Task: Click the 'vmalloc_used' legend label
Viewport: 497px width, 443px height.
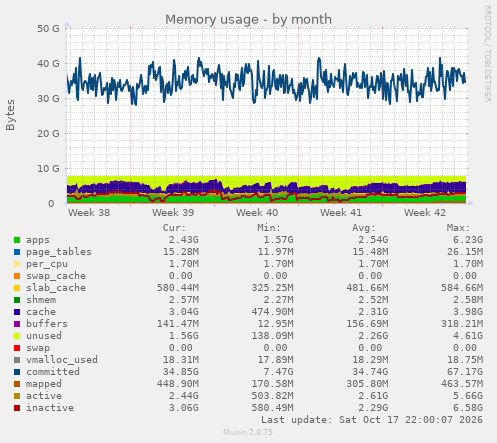Action: [x=62, y=360]
